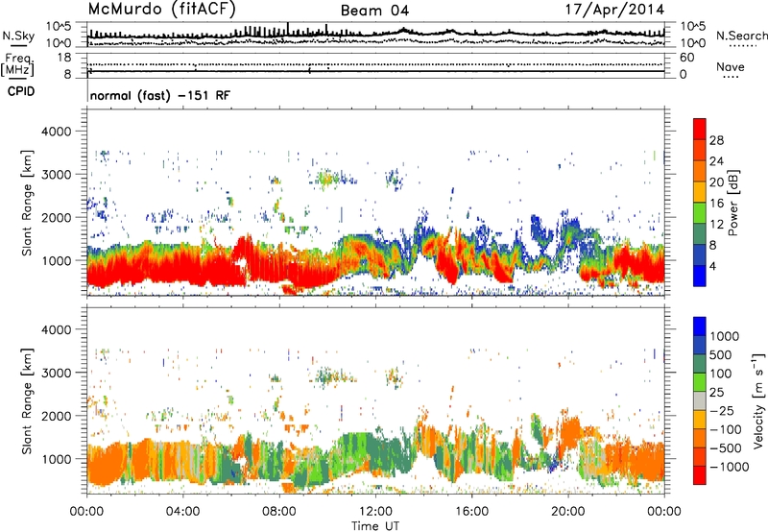Click 'normal (fast) -151 RF' text
This screenshot has width=768, height=532.
159,95
